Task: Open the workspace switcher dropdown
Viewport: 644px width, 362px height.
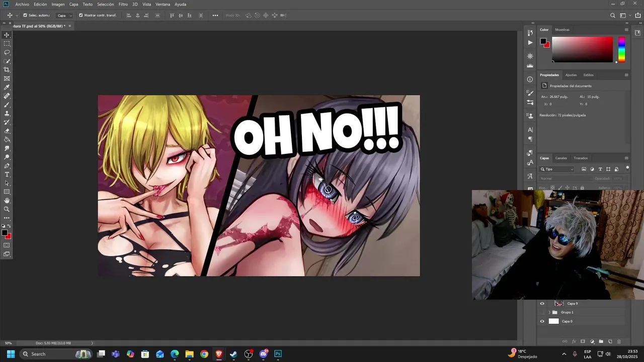Action: coord(624,16)
